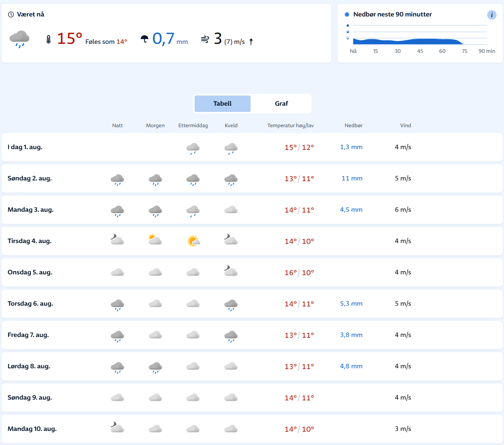Screen dimensions: 504x445
Task: Open the Onsdag 5. aug. forecast row
Action: tap(252, 272)
